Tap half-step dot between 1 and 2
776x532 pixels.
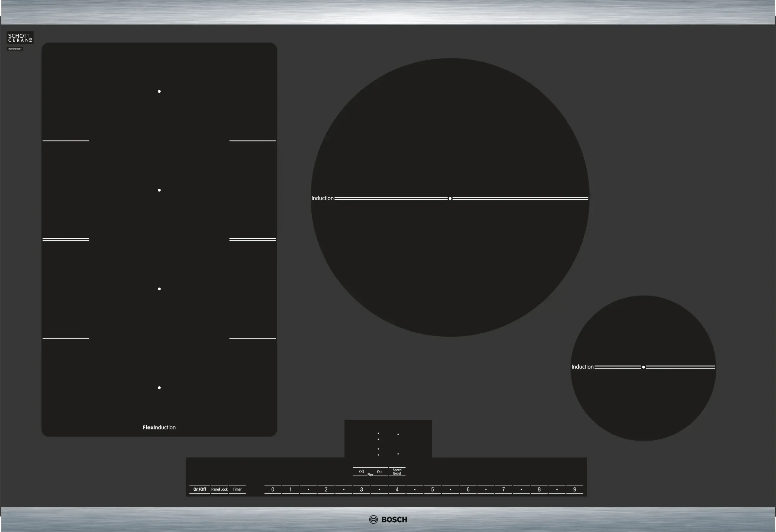click(308, 489)
